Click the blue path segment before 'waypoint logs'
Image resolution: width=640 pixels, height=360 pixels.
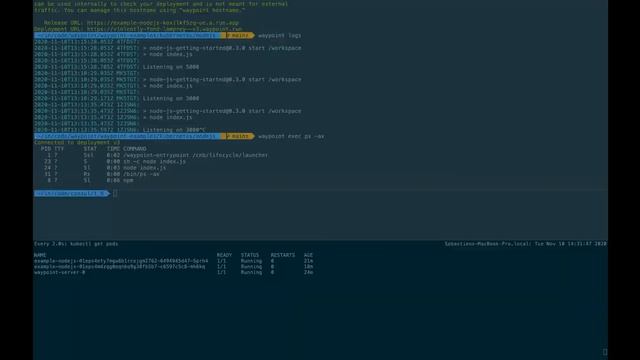click(x=127, y=36)
